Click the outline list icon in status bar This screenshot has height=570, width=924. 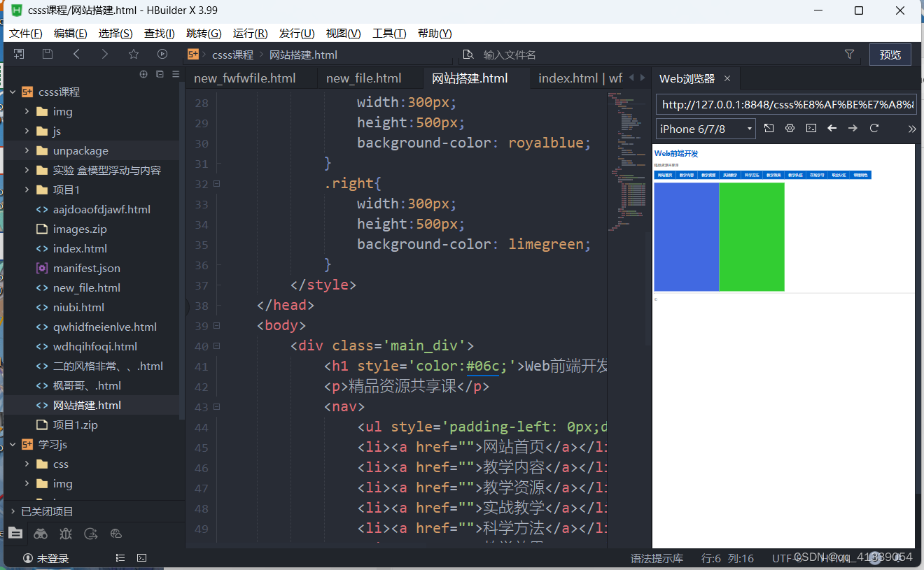(120, 558)
